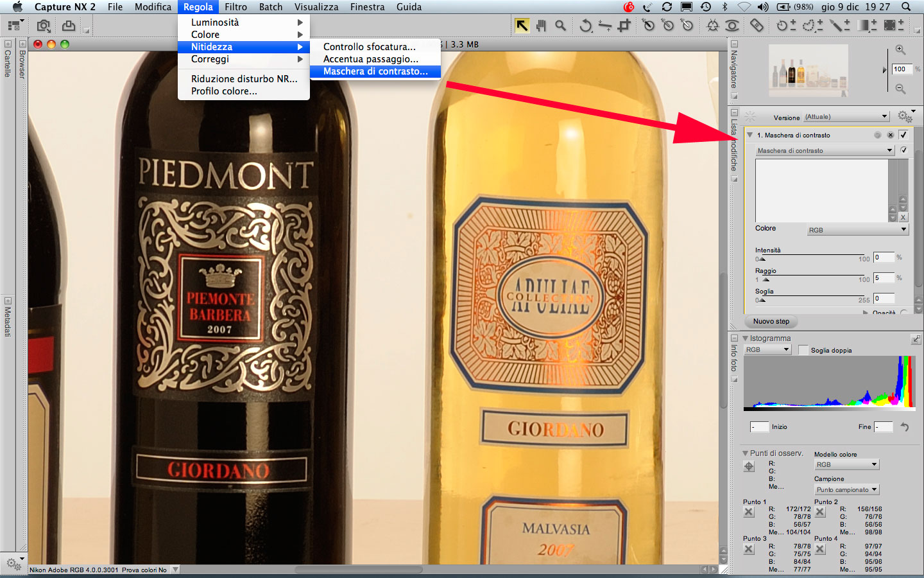
Task: Select the Zoom magnifier tool
Action: pos(561,26)
